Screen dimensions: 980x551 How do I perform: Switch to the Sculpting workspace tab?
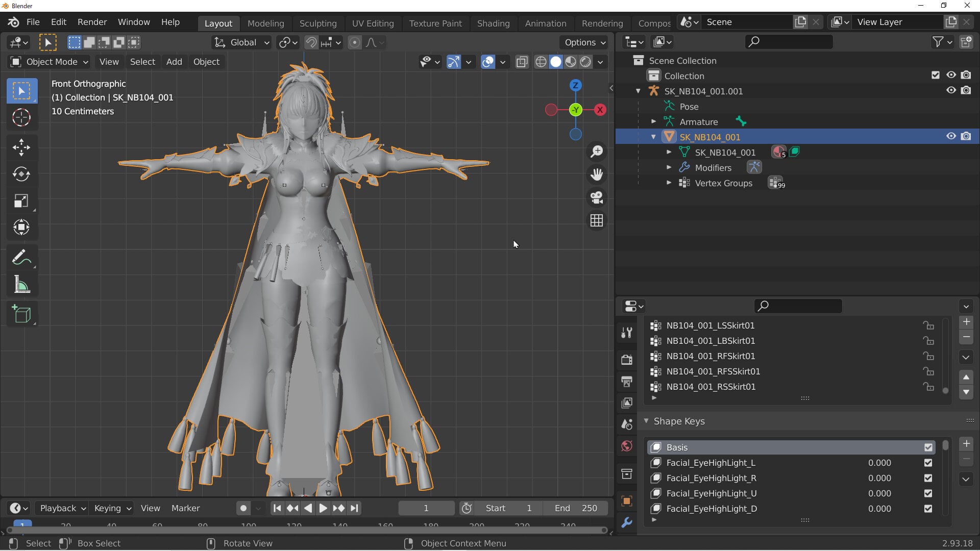pyautogui.click(x=318, y=23)
